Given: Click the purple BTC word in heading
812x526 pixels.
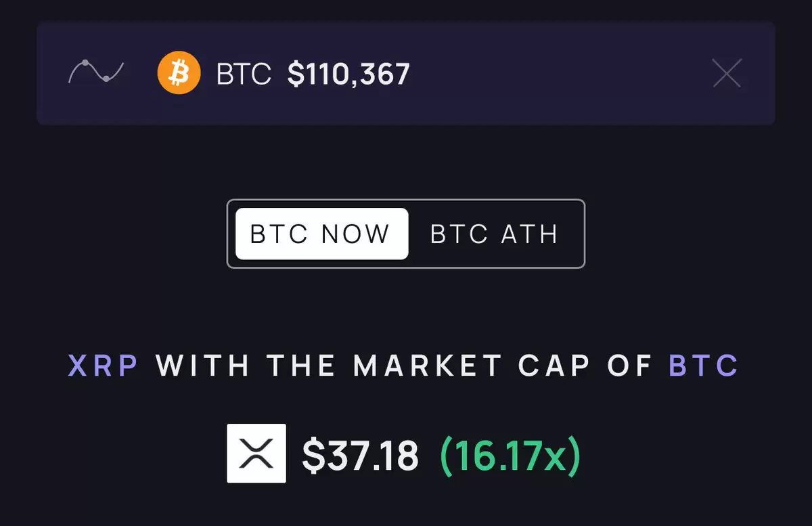Looking at the screenshot, I should pos(704,366).
